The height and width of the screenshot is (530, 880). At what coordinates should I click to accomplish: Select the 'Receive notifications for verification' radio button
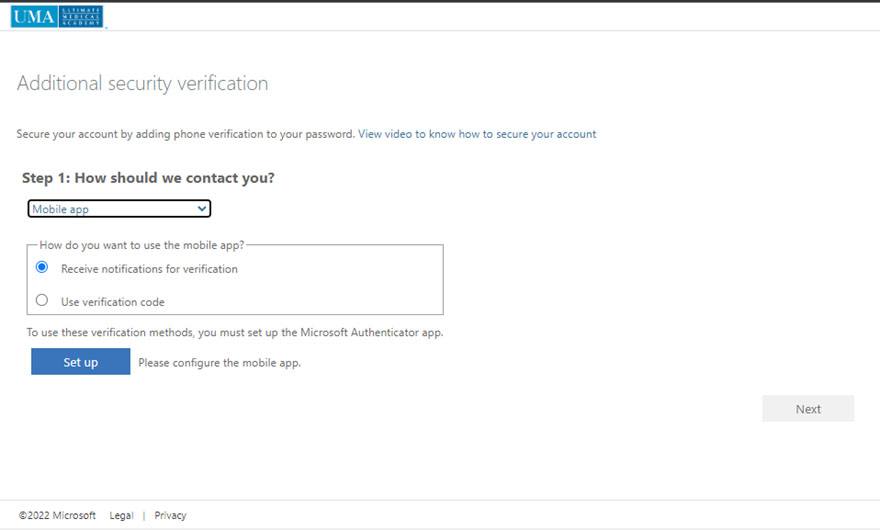[42, 268]
